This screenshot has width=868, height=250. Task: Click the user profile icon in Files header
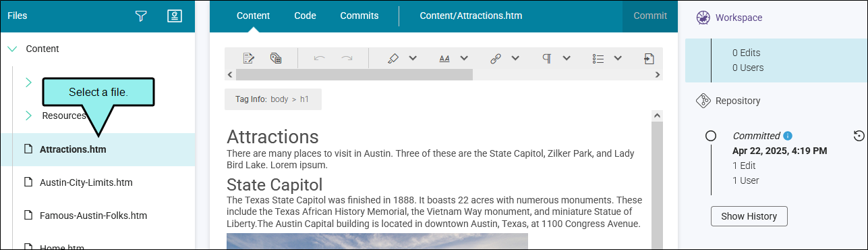click(x=175, y=16)
